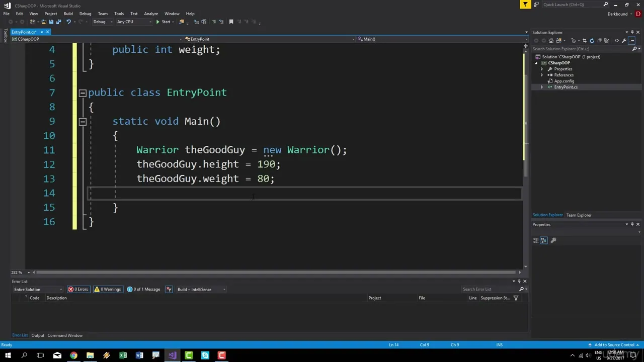Open the Analyze menu

(x=151, y=14)
